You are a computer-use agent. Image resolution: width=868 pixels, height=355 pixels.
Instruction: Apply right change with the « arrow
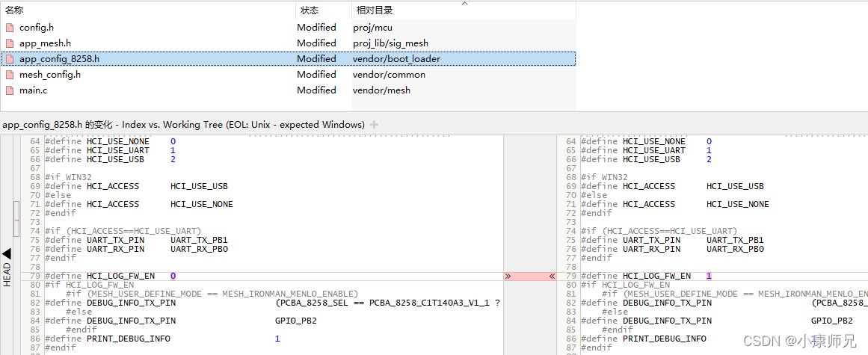[552, 276]
